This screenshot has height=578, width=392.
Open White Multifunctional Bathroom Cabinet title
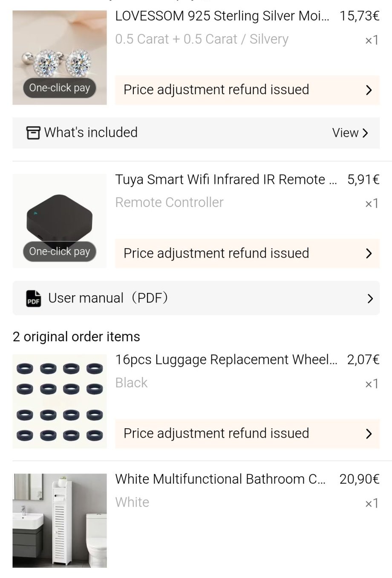click(x=220, y=479)
